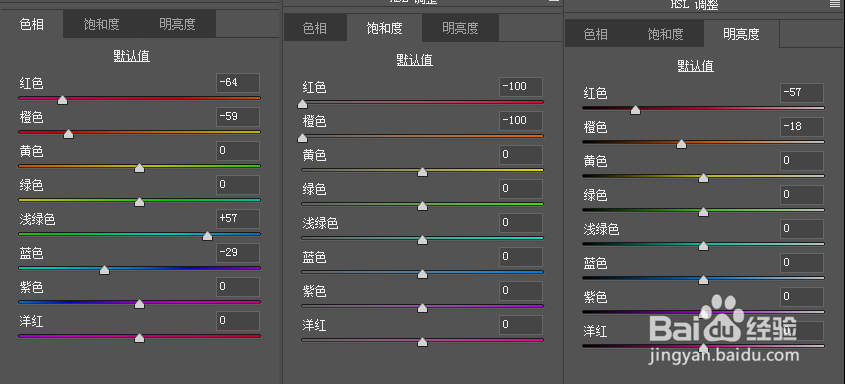Click 红色 luminance slider handle
Viewport: 845px width, 384px height.
(x=636, y=110)
